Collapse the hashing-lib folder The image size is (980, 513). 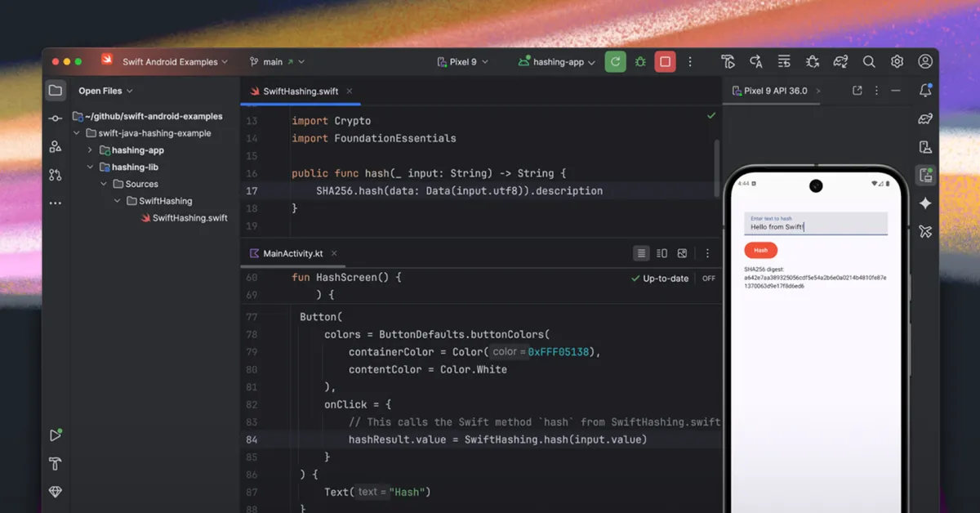(x=91, y=167)
